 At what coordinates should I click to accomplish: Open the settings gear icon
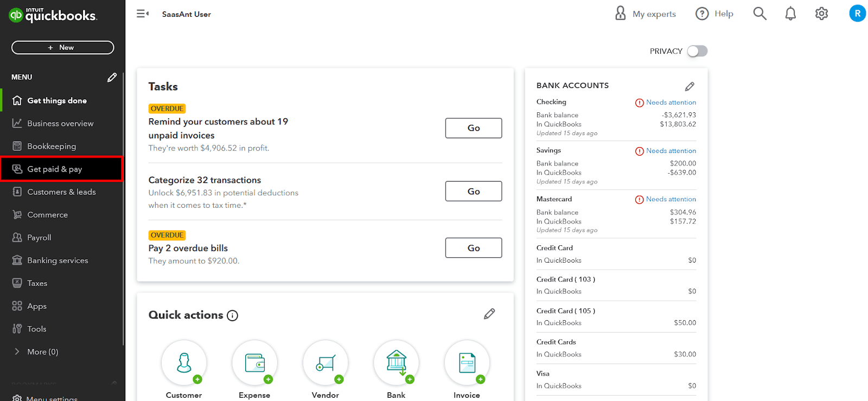(821, 14)
